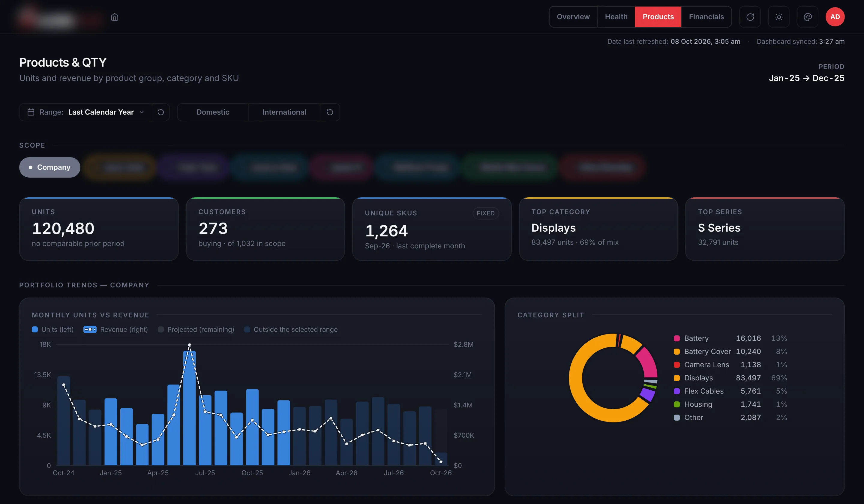Open the color palette icon
The height and width of the screenshot is (504, 864).
807,17
